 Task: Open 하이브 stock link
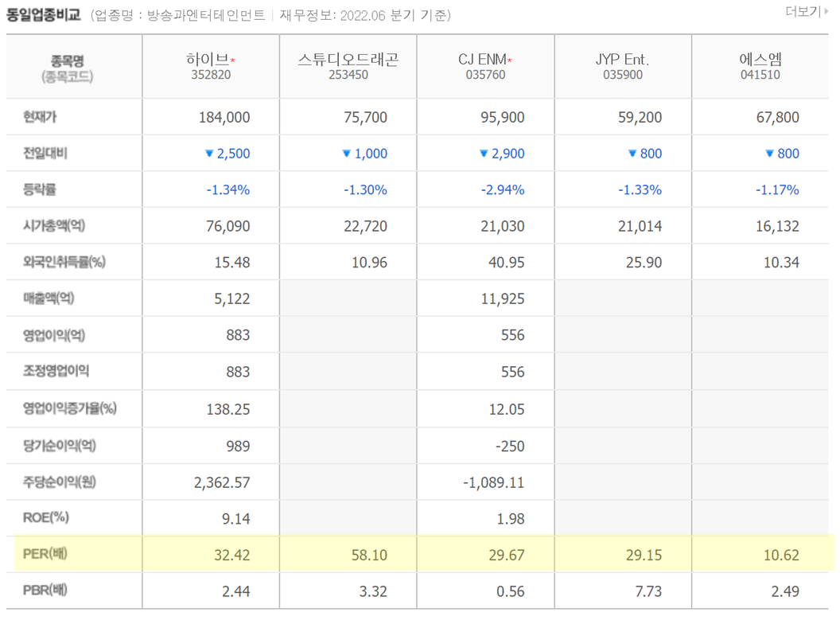point(208,60)
